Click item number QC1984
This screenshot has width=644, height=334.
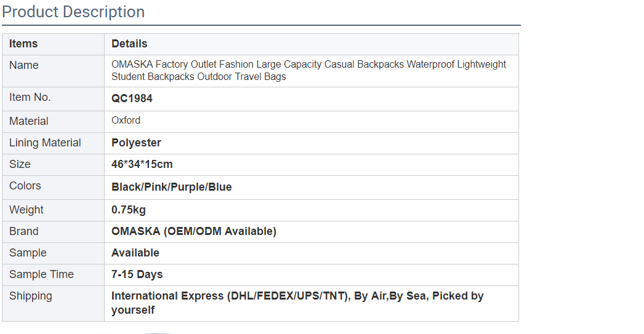(x=132, y=98)
